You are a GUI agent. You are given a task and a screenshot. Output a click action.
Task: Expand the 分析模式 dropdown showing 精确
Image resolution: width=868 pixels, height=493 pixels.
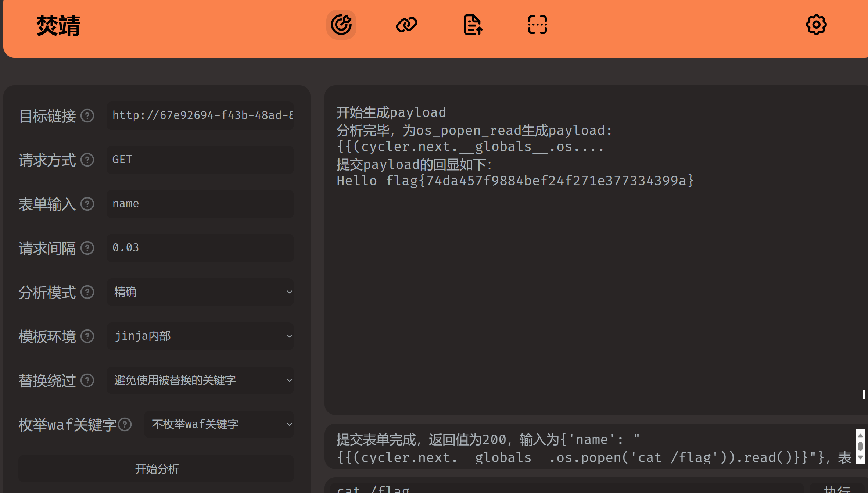[x=200, y=292]
